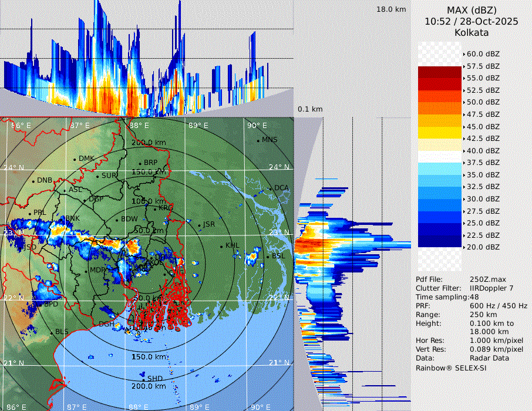The height and width of the screenshot is (411, 532).
Task: Click the MAX (dBZ) title text
Action: point(472,10)
